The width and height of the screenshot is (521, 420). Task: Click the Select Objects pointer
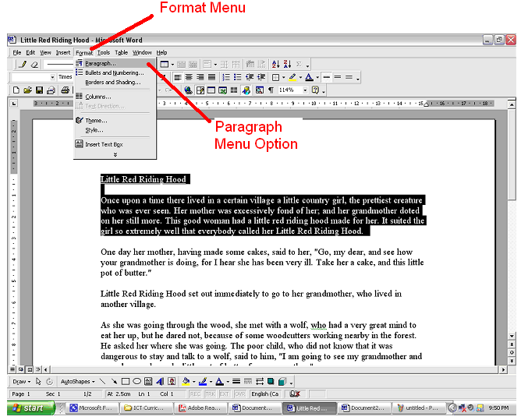(x=38, y=382)
